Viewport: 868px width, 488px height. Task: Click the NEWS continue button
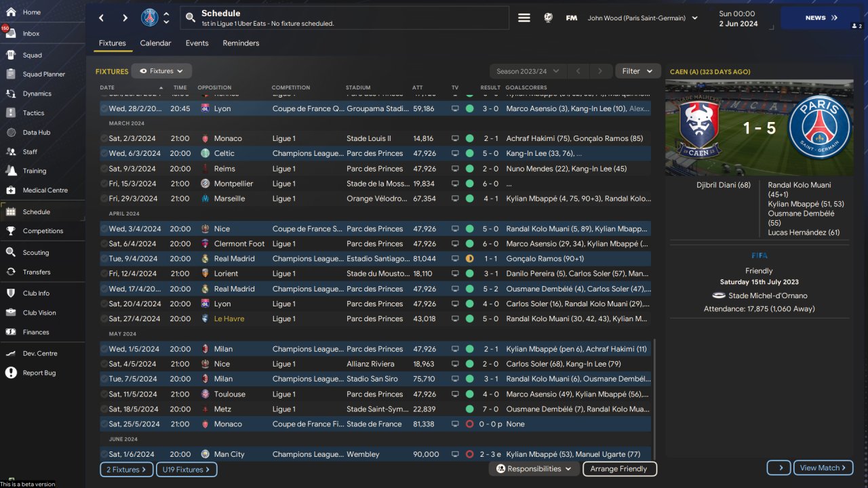coord(821,18)
